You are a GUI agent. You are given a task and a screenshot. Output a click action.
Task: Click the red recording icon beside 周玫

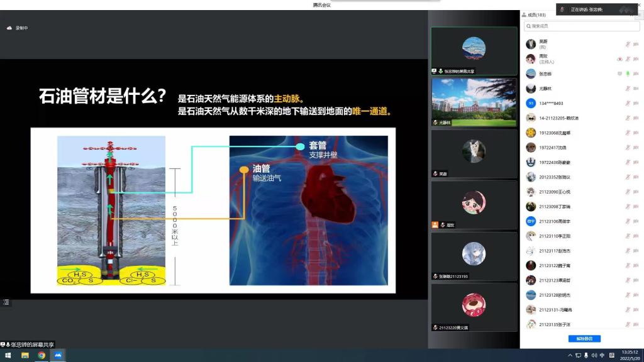619,58
